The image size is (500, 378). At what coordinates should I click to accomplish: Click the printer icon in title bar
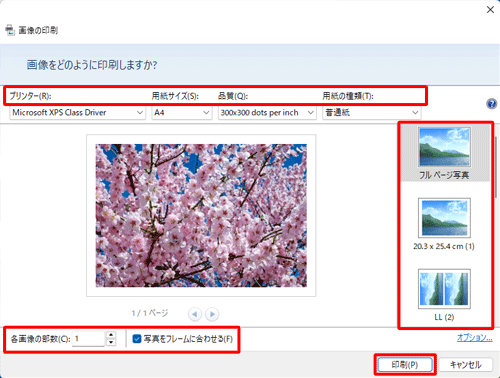click(x=10, y=30)
